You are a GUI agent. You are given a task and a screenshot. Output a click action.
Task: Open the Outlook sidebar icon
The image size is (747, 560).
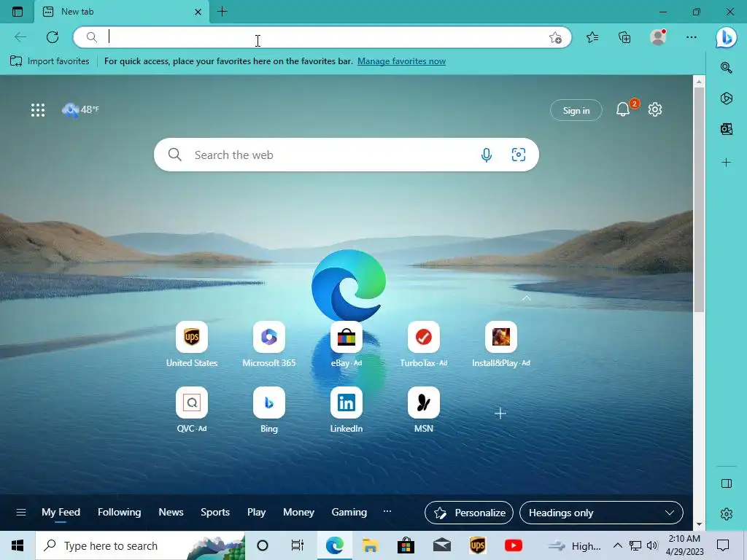pyautogui.click(x=726, y=129)
